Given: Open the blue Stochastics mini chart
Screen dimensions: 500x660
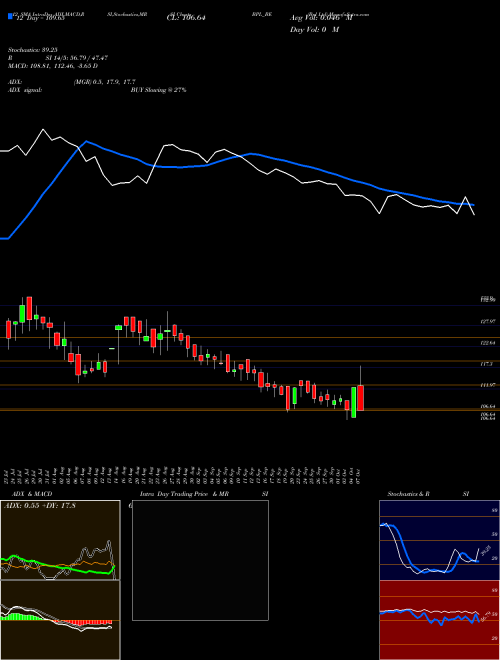Looking at the screenshot, I should pos(439,540).
